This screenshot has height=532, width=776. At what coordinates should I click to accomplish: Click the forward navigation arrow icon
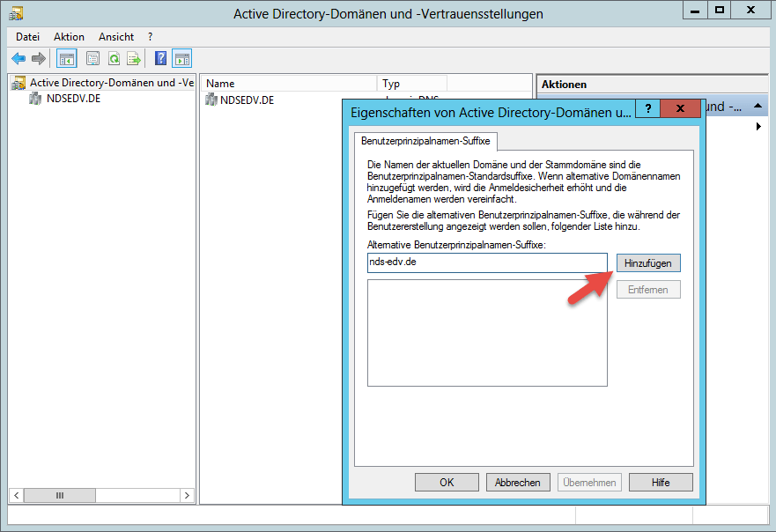pos(38,58)
